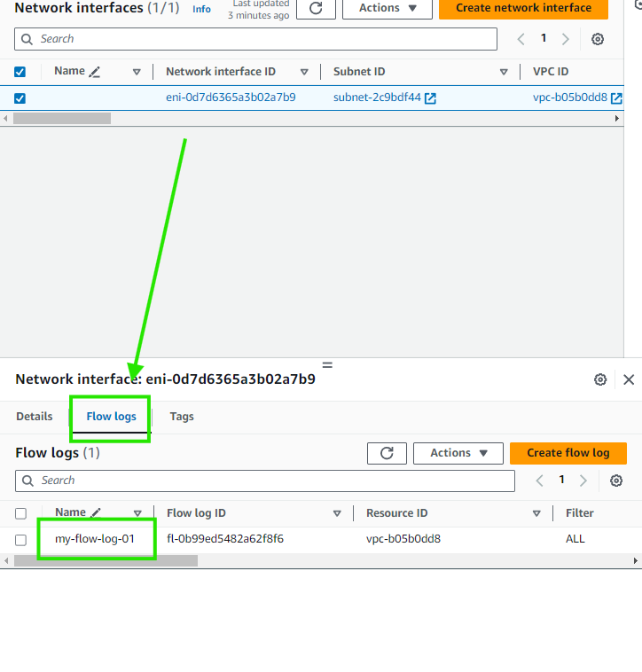The height and width of the screenshot is (672, 642).
Task: Close the network interface detail panel
Action: coord(629,379)
